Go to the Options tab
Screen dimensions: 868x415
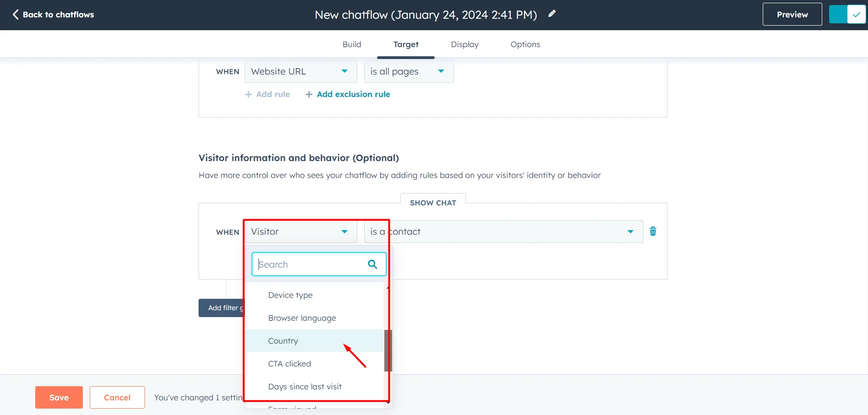[525, 44]
